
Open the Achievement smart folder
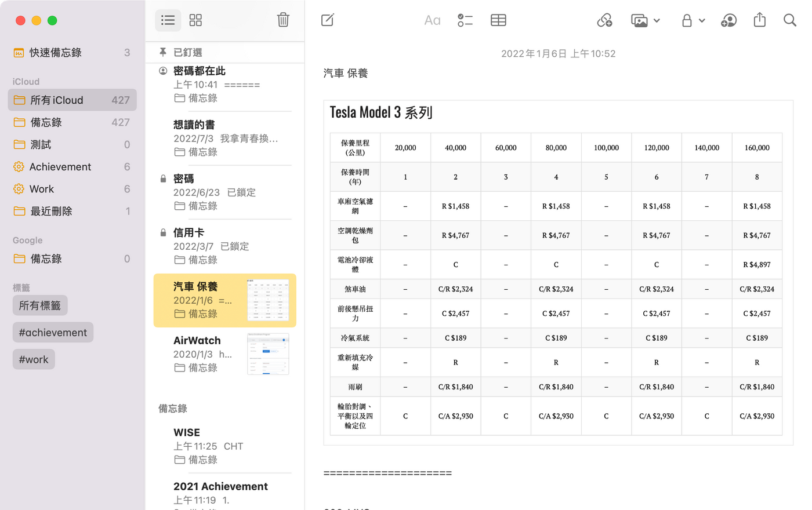coord(72,167)
